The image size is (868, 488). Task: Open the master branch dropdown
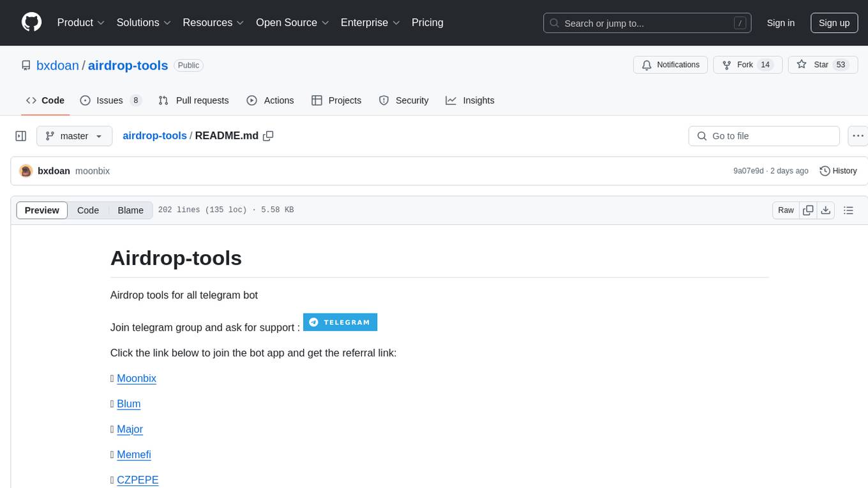[x=74, y=136]
